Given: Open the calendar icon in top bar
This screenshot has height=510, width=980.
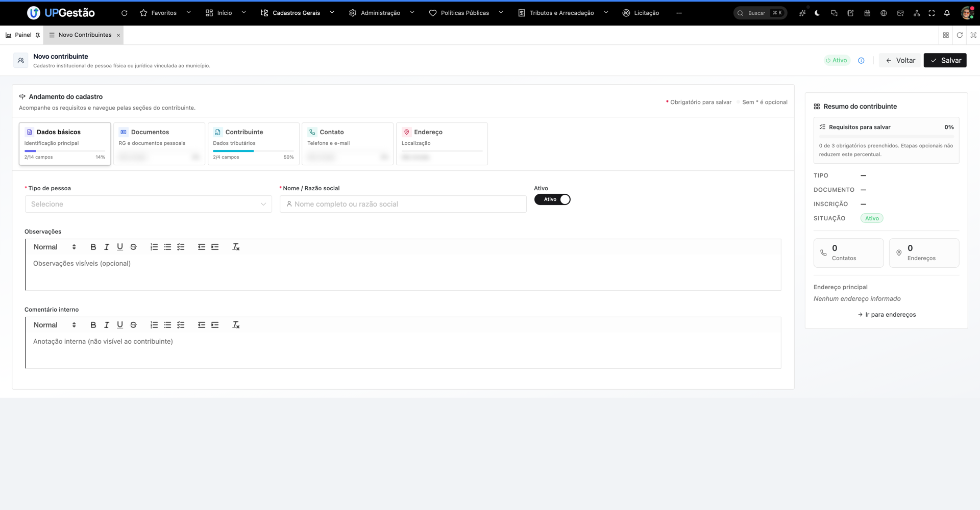Looking at the screenshot, I should point(867,13).
